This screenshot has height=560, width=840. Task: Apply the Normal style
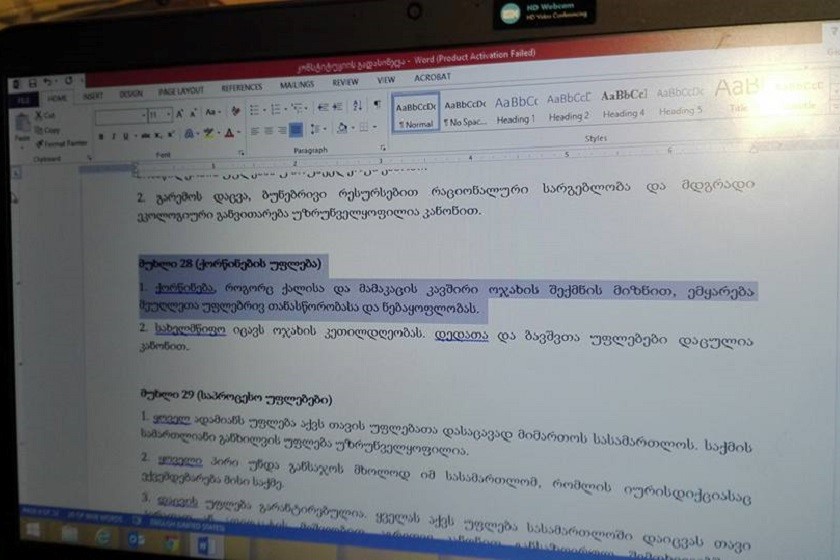(416, 113)
